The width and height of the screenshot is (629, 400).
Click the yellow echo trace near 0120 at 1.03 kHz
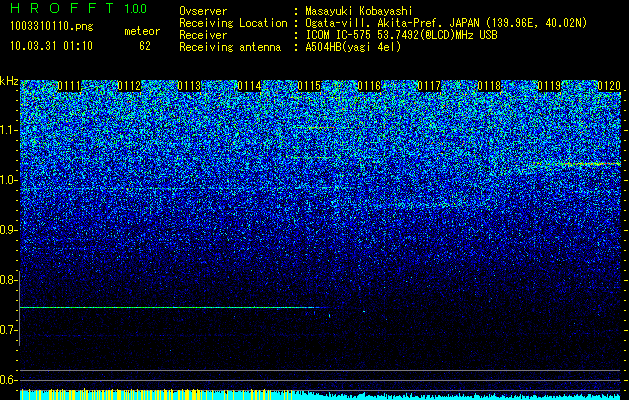576,164
